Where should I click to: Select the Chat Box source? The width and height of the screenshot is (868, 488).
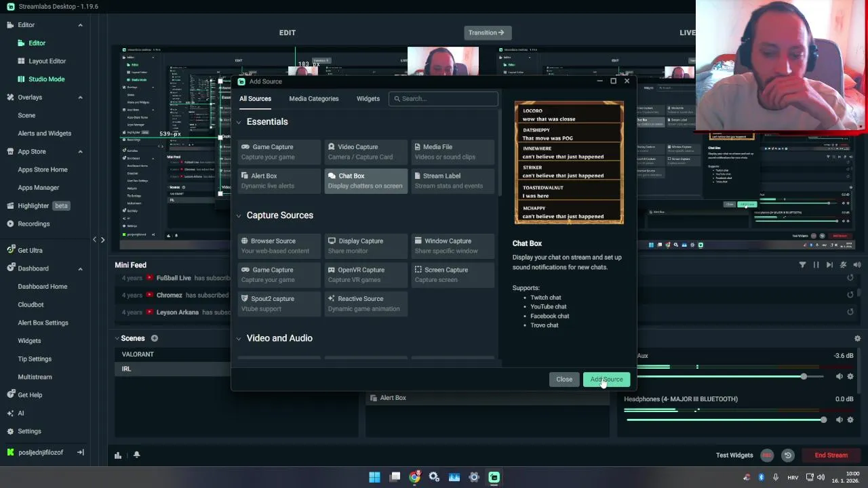(x=366, y=180)
